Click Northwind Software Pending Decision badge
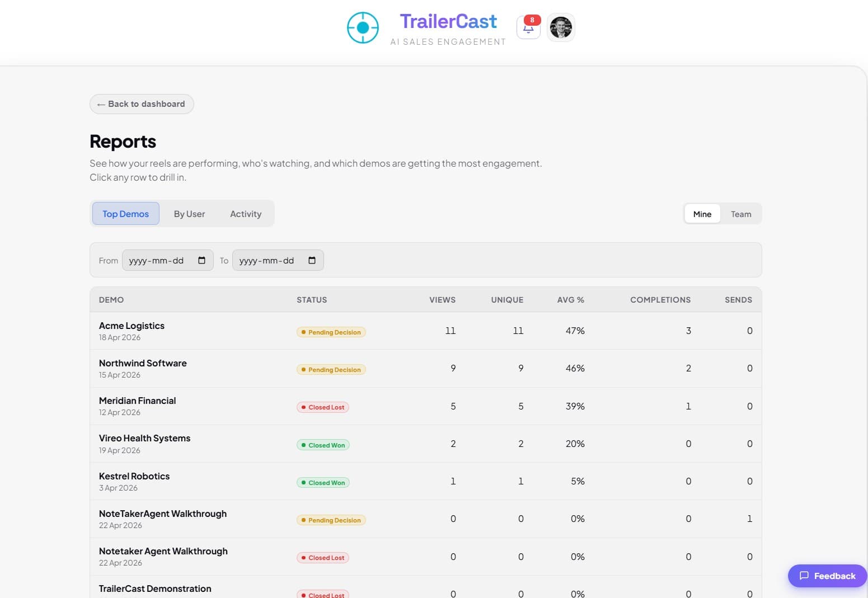The image size is (868, 598). pyautogui.click(x=331, y=370)
